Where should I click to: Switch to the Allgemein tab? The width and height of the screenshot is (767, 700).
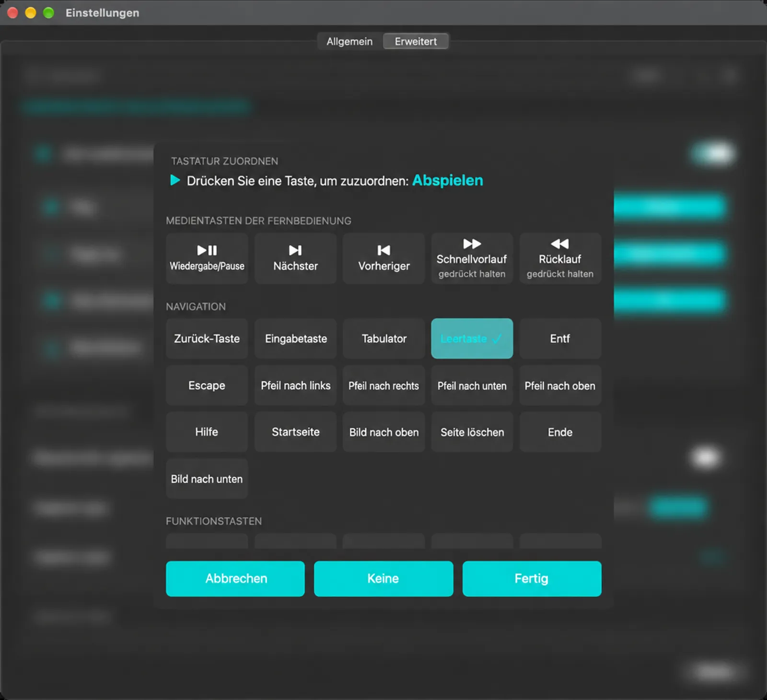pos(349,41)
